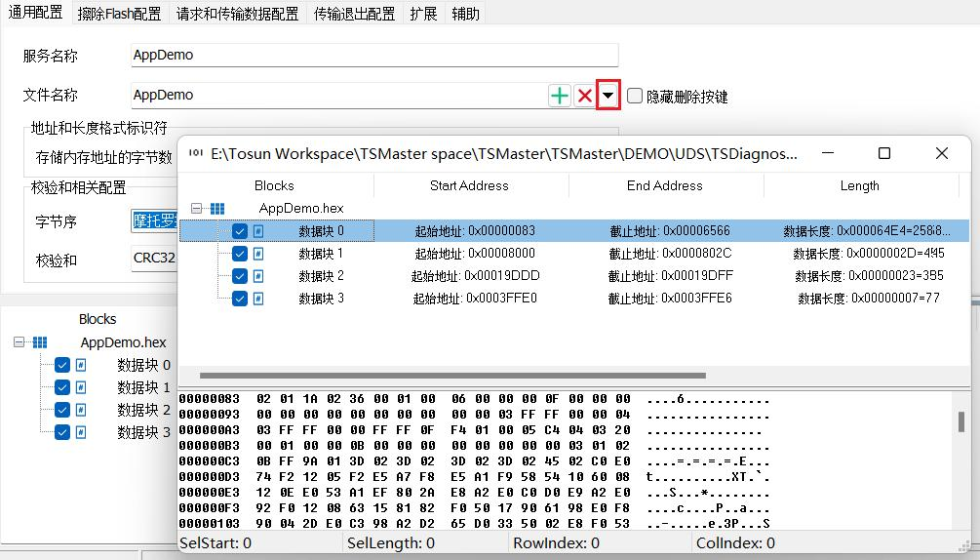Edit the 服务名称 input field
Image resolution: width=980 pixels, height=560 pixels.
click(374, 55)
